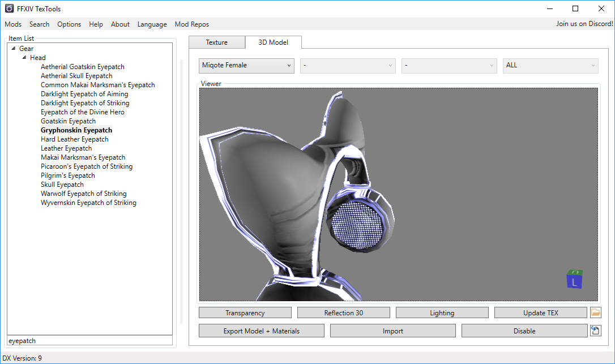The width and height of the screenshot is (615, 364).
Task: Collapse the Gear tree node
Action: [14, 48]
